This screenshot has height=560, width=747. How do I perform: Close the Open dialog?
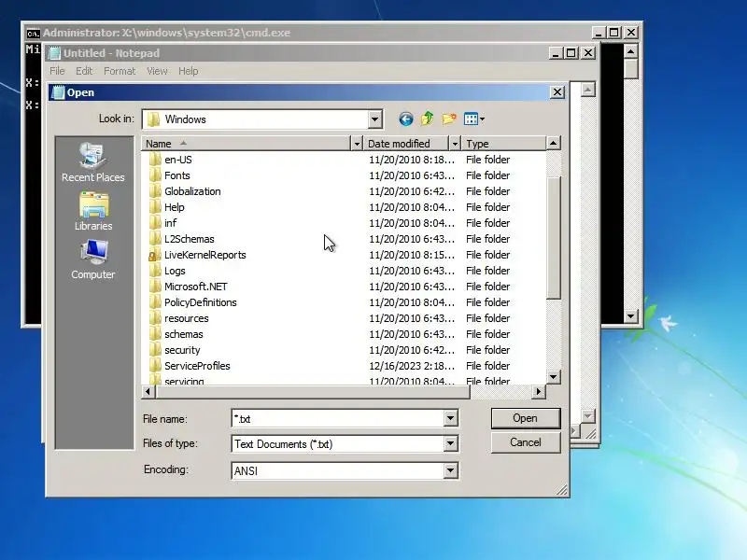tap(557, 92)
